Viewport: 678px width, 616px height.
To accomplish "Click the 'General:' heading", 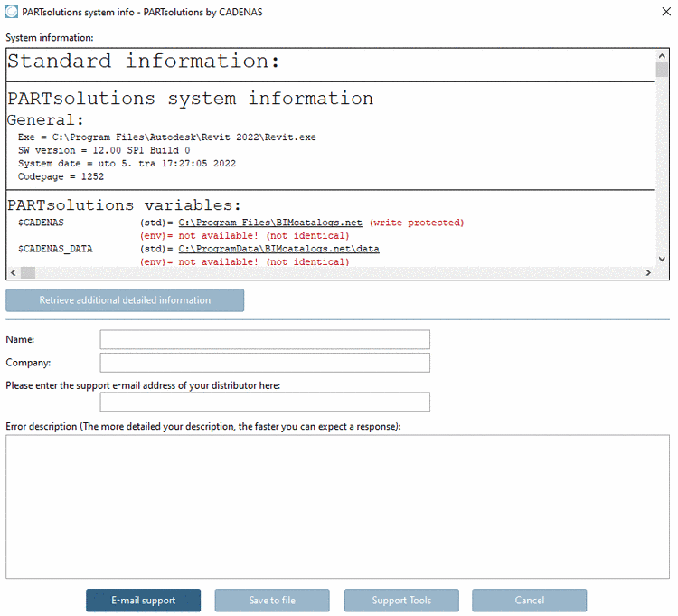I will pyautogui.click(x=45, y=119).
